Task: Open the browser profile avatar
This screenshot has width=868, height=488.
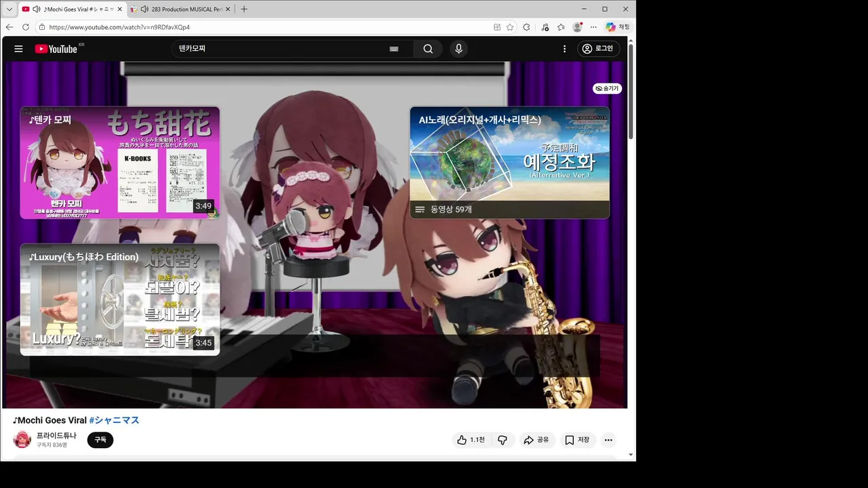Action: [x=577, y=27]
